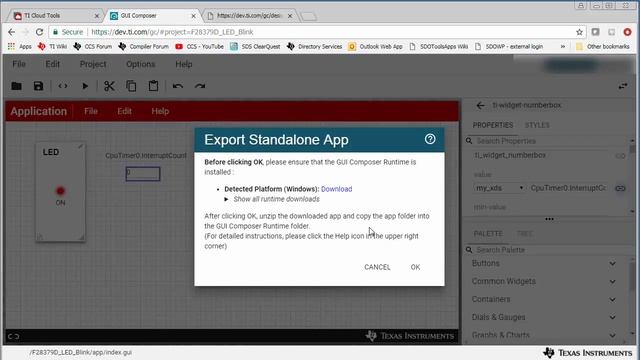This screenshot has width=640, height=360.
Task: Switch to dev.ti.com/gc browser tab
Action: (x=250, y=16)
